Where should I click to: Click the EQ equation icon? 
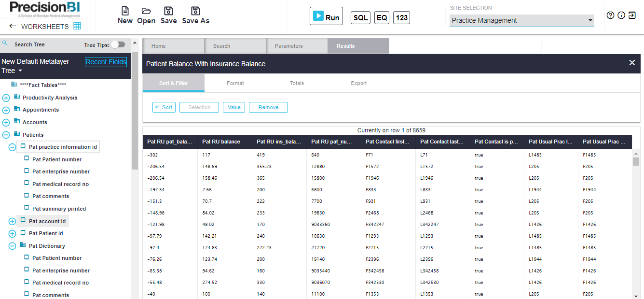coord(381,17)
